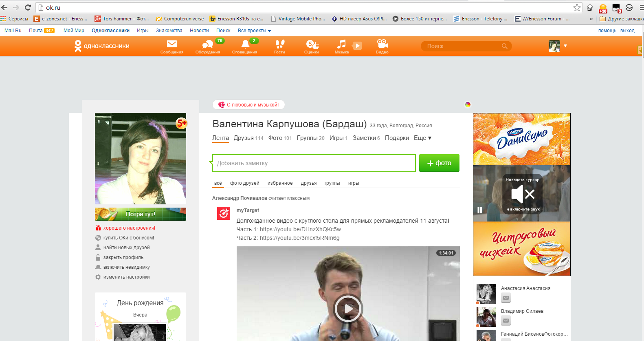
Task: Bookmark page with the star icon
Action: coord(577,7)
